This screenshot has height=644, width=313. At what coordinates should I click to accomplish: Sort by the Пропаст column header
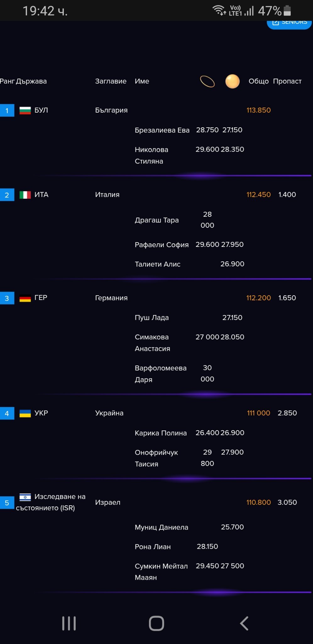pos(287,81)
